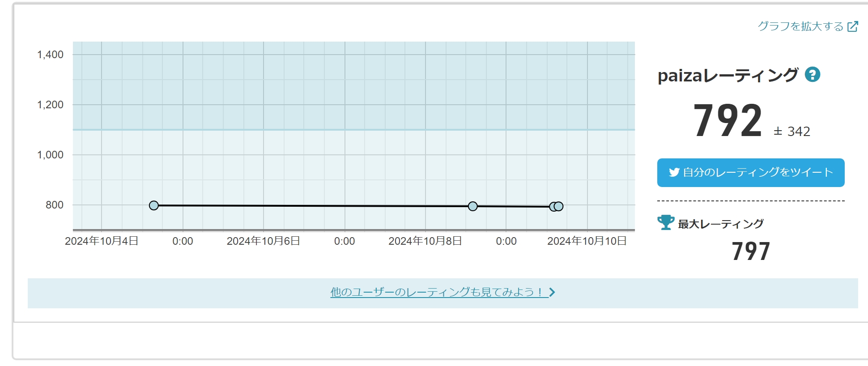Click the external-link icon beside グラフを拡大する

pos(853,26)
